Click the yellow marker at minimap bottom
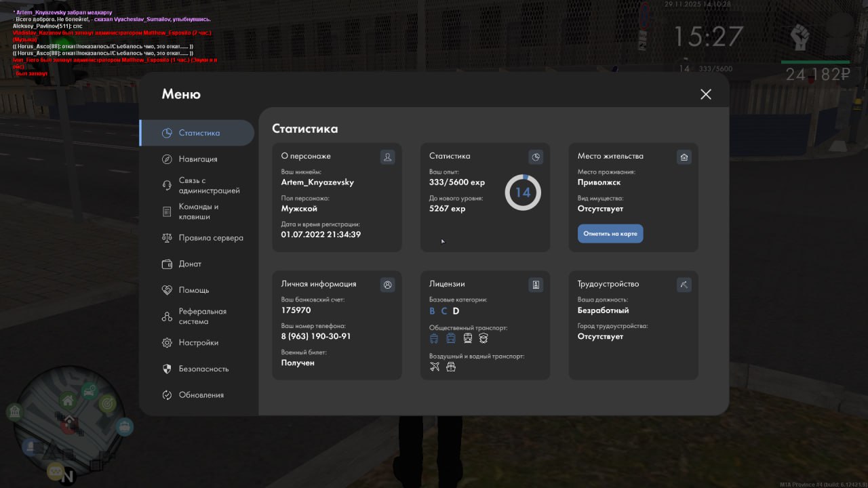Screen dimensions: 868x488 [x=55, y=472]
